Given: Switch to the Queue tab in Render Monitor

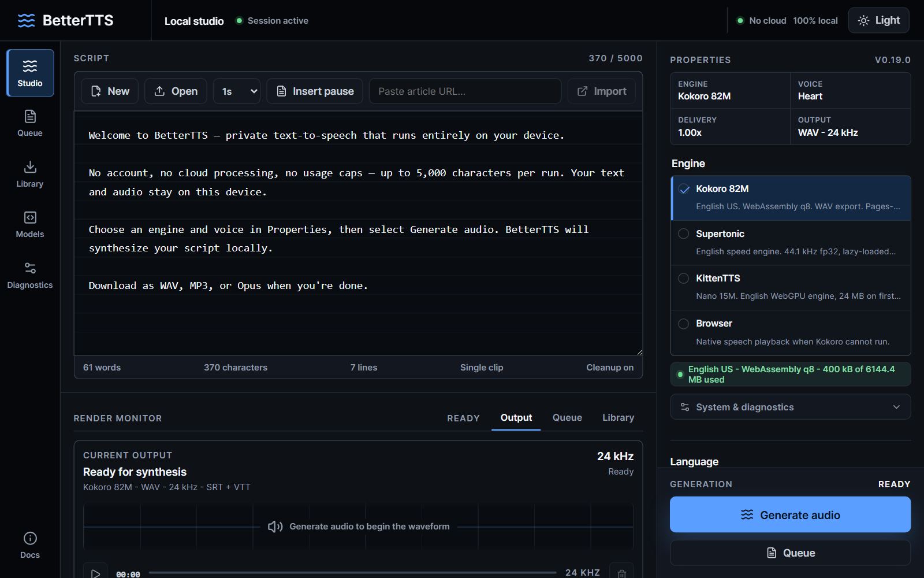Looking at the screenshot, I should pyautogui.click(x=567, y=417).
